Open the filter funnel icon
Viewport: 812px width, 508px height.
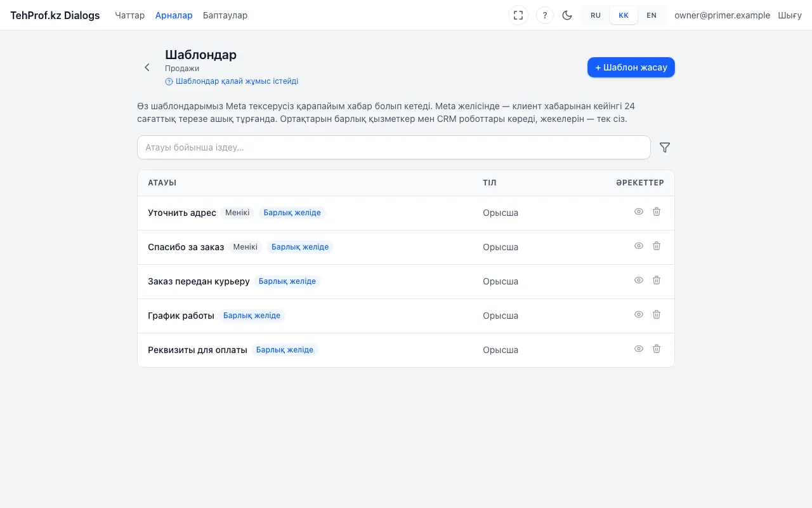[x=665, y=147]
